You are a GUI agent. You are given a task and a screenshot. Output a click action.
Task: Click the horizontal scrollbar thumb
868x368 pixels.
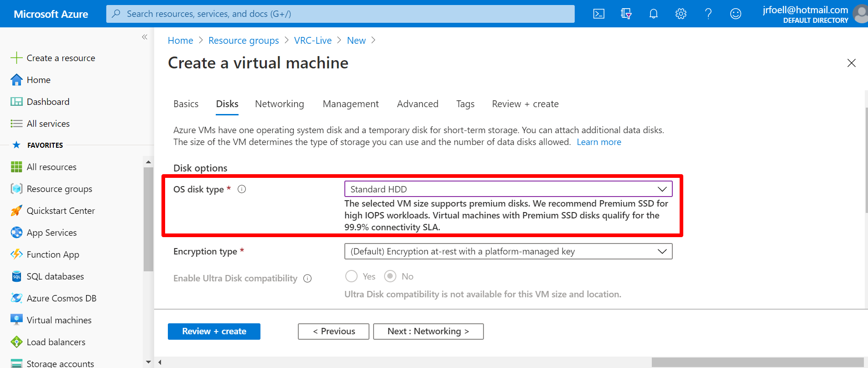758,362
